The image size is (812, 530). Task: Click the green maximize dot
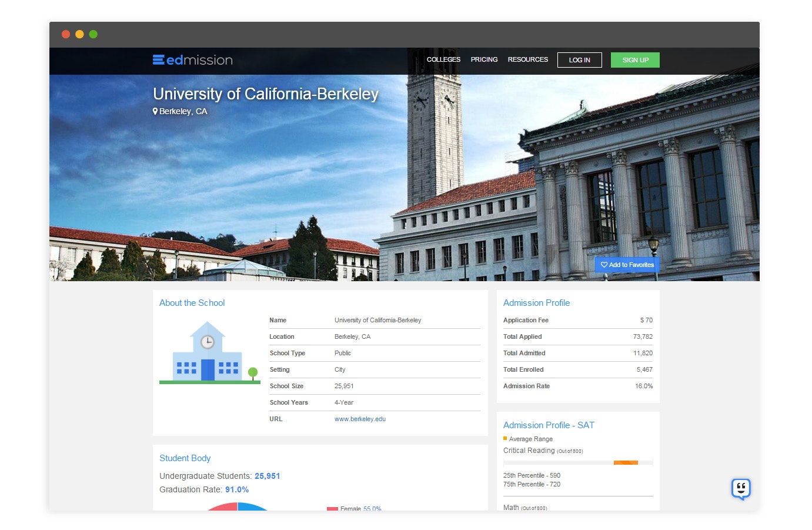point(93,34)
